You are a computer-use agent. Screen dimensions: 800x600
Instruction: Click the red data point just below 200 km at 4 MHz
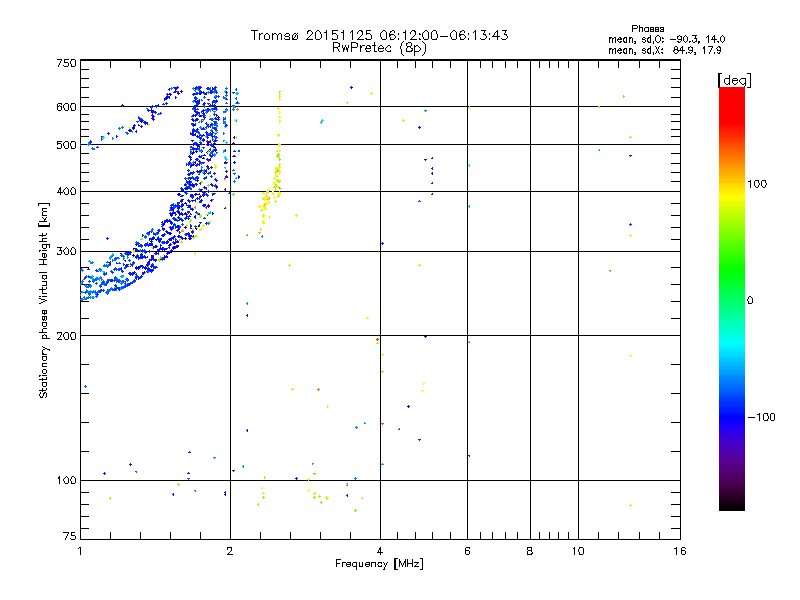[x=377, y=339]
